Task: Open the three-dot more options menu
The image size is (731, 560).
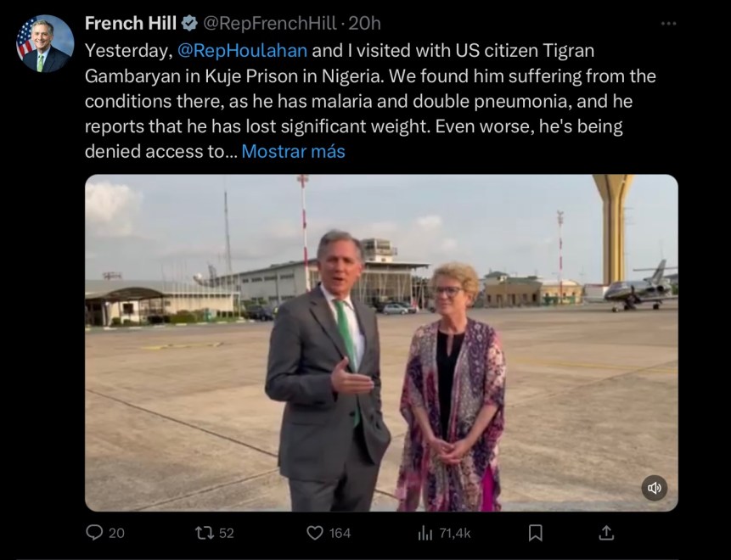Action: [669, 24]
